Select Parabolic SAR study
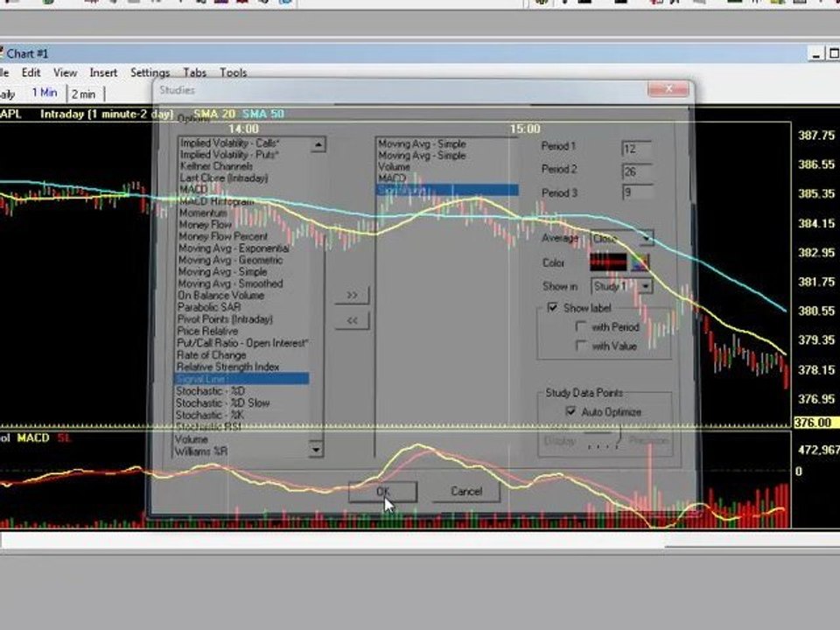840x630 pixels. tap(209, 307)
